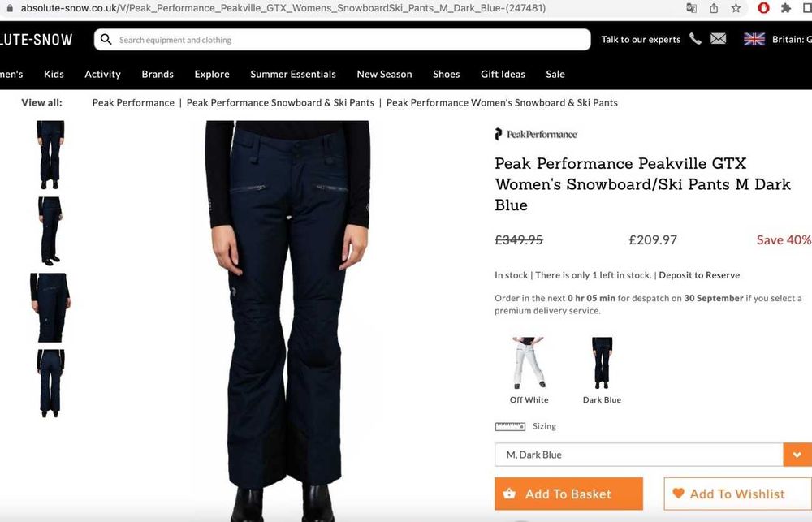This screenshot has height=522, width=812.
Task: Click the red adblocker extension icon
Action: pyautogui.click(x=763, y=8)
